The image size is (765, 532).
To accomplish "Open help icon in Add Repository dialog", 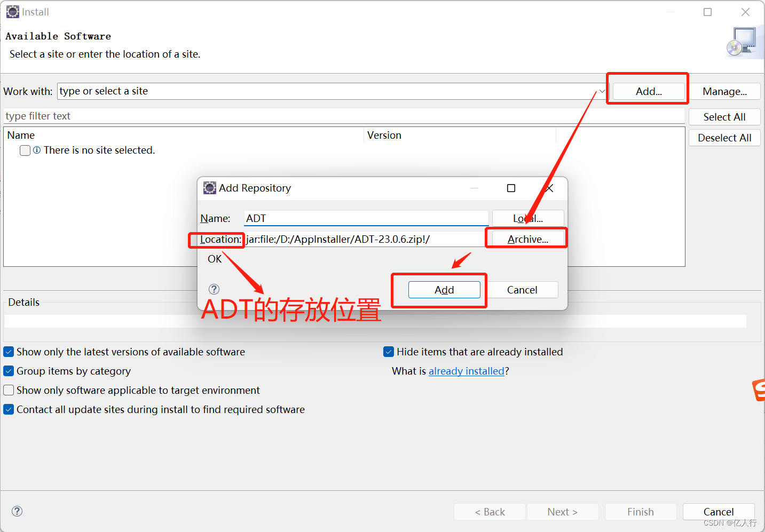I will click(214, 289).
